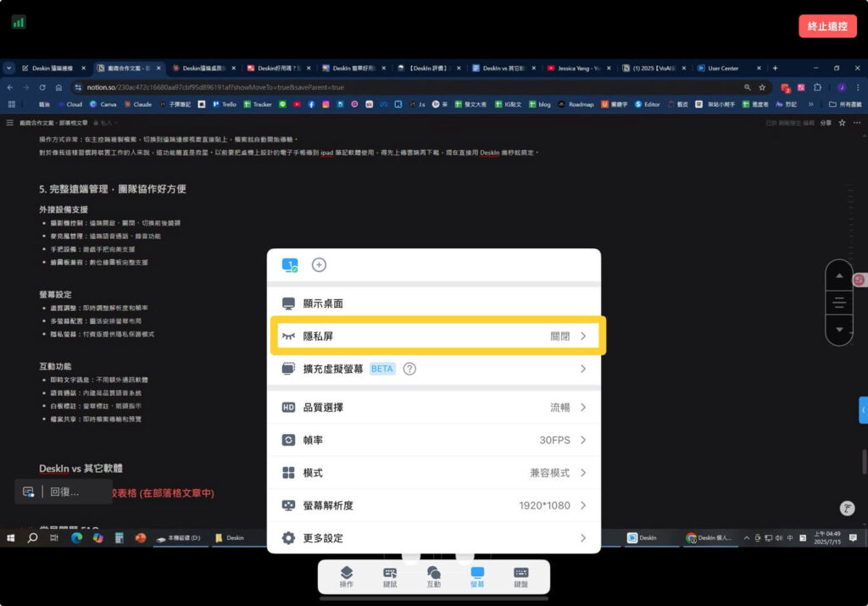Open the 模式 mode setting

click(x=434, y=473)
